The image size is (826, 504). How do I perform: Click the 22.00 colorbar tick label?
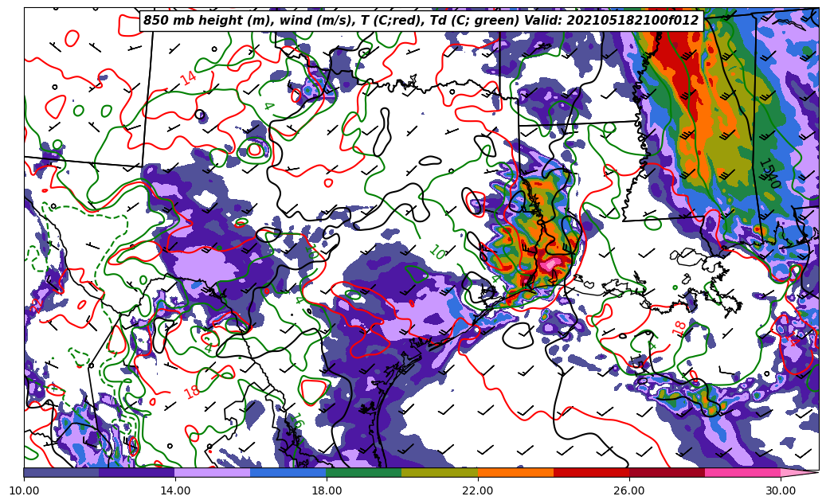click(478, 490)
